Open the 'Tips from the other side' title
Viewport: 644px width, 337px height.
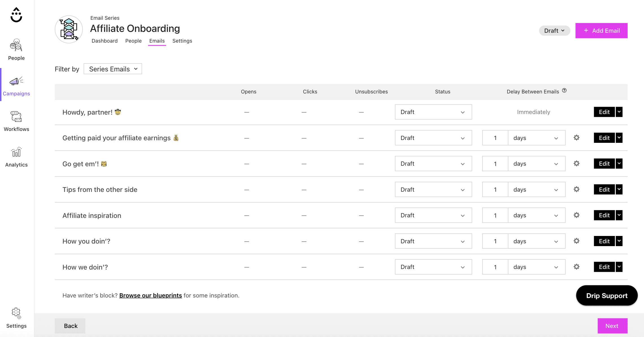(x=100, y=189)
